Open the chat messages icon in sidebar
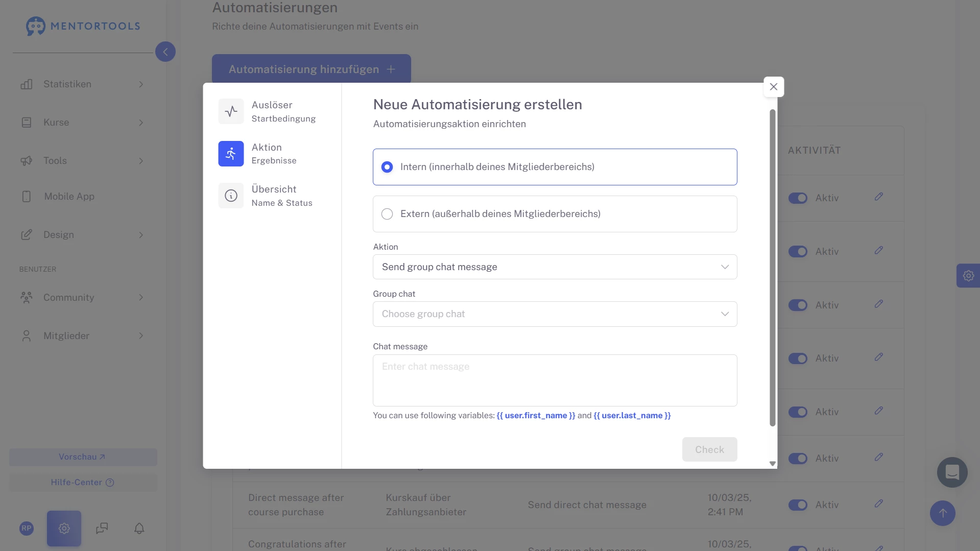Image resolution: width=980 pixels, height=551 pixels. pyautogui.click(x=102, y=529)
